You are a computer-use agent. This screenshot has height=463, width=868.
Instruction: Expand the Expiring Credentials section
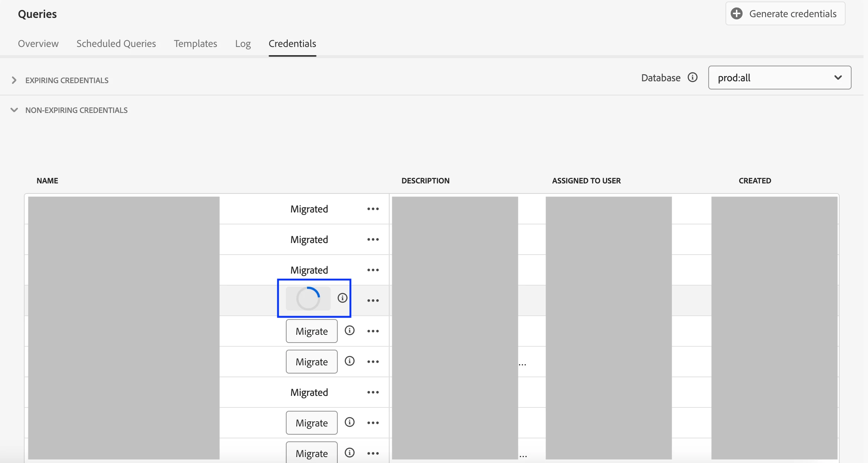pyautogui.click(x=14, y=80)
